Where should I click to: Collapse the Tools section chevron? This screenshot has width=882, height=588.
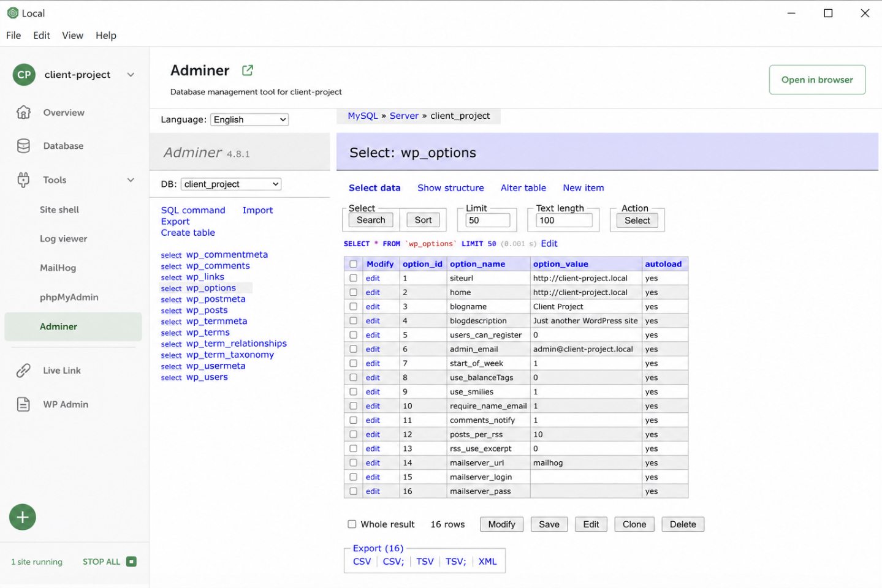pyautogui.click(x=131, y=180)
